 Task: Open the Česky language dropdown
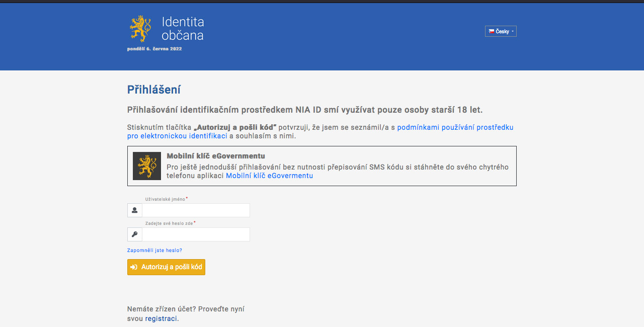pos(501,31)
